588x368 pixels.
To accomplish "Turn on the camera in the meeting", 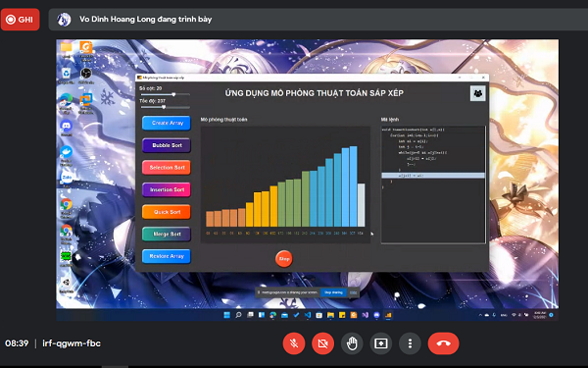I will coord(322,343).
